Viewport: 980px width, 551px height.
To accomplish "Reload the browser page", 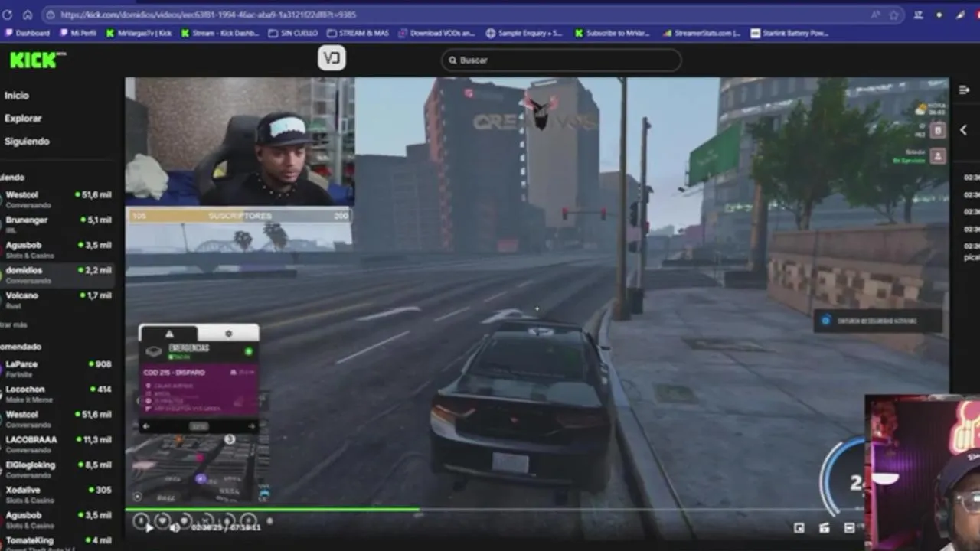I will (x=8, y=15).
